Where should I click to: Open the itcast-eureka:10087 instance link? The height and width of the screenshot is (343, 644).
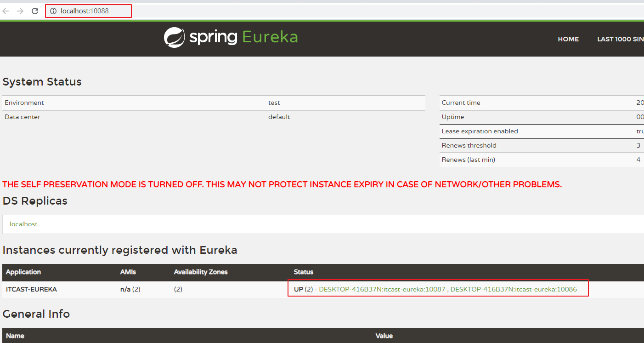coord(382,289)
